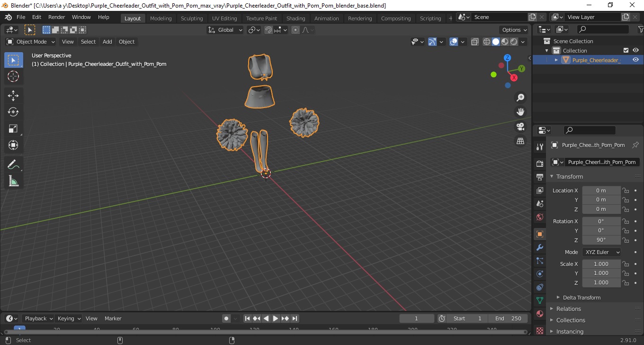Jump to the start frame button
This screenshot has height=345, width=644.
[247, 318]
